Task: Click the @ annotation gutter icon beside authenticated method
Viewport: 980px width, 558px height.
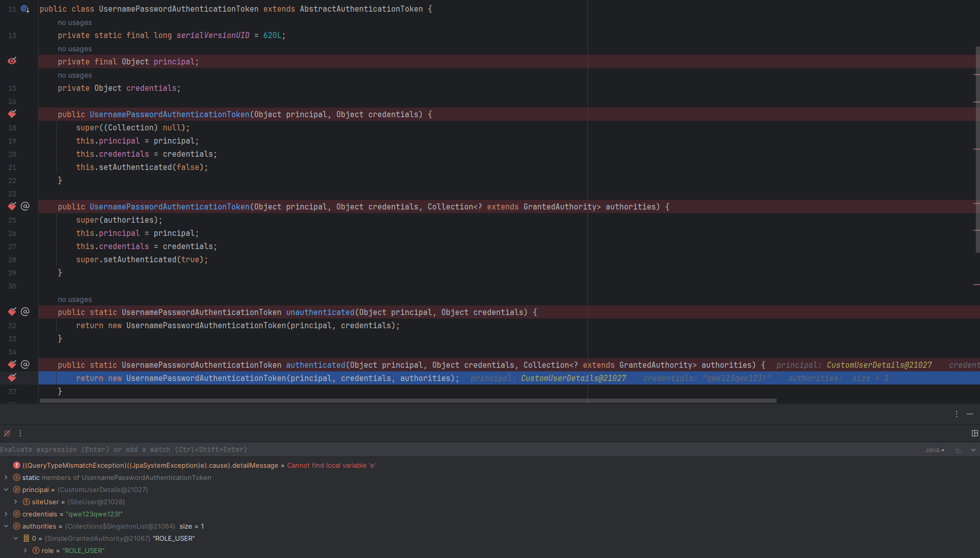Action: click(25, 364)
